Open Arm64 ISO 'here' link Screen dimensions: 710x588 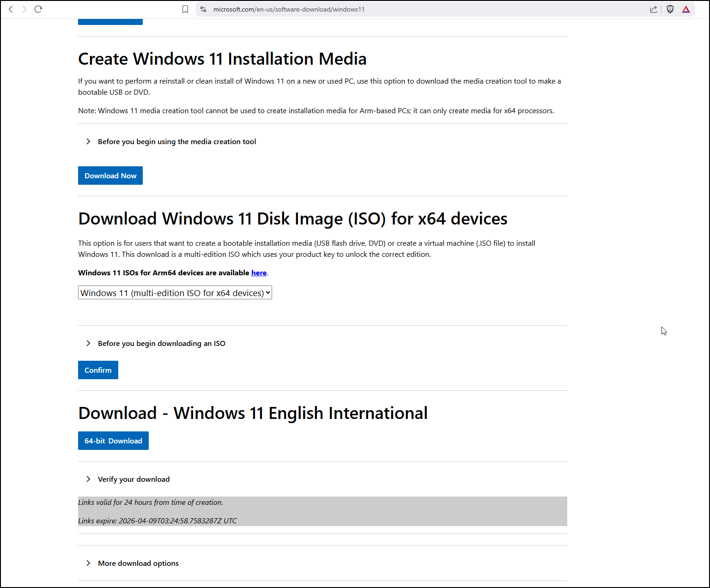259,273
